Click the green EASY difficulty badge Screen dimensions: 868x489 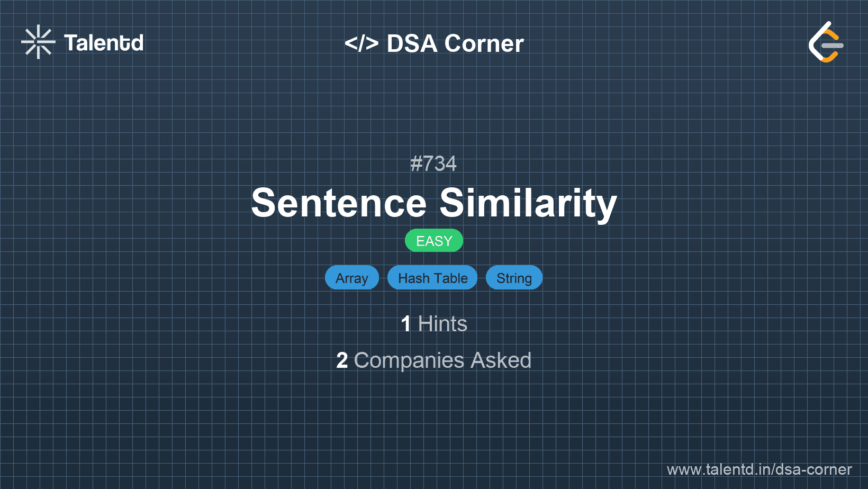pyautogui.click(x=434, y=241)
